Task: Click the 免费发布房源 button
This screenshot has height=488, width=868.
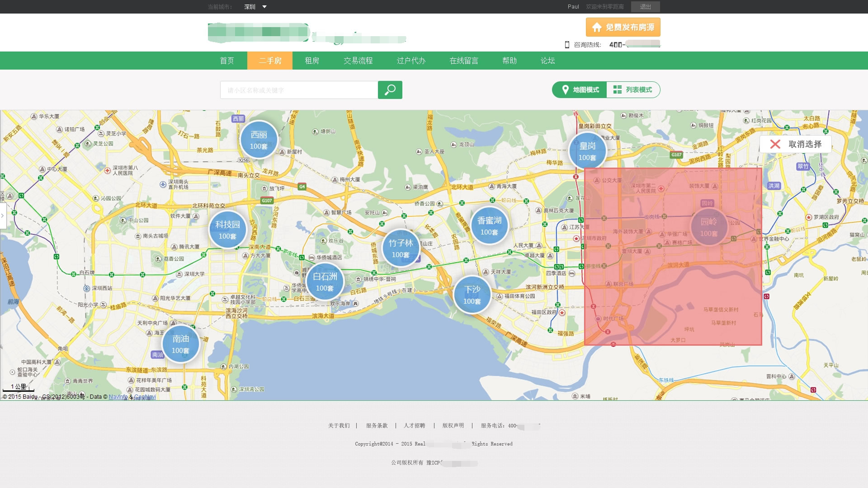Action: (623, 27)
